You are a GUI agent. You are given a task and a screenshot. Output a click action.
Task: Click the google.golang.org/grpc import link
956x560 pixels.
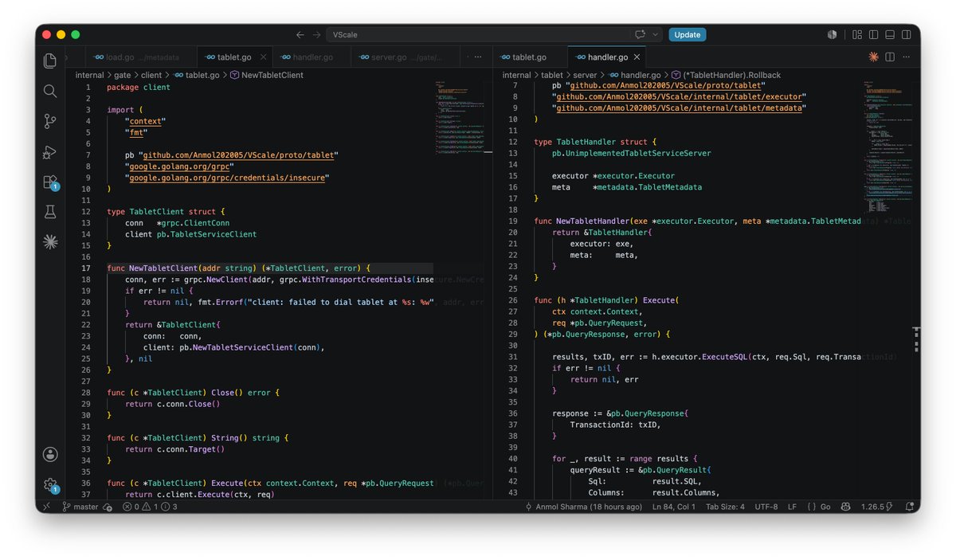click(180, 166)
